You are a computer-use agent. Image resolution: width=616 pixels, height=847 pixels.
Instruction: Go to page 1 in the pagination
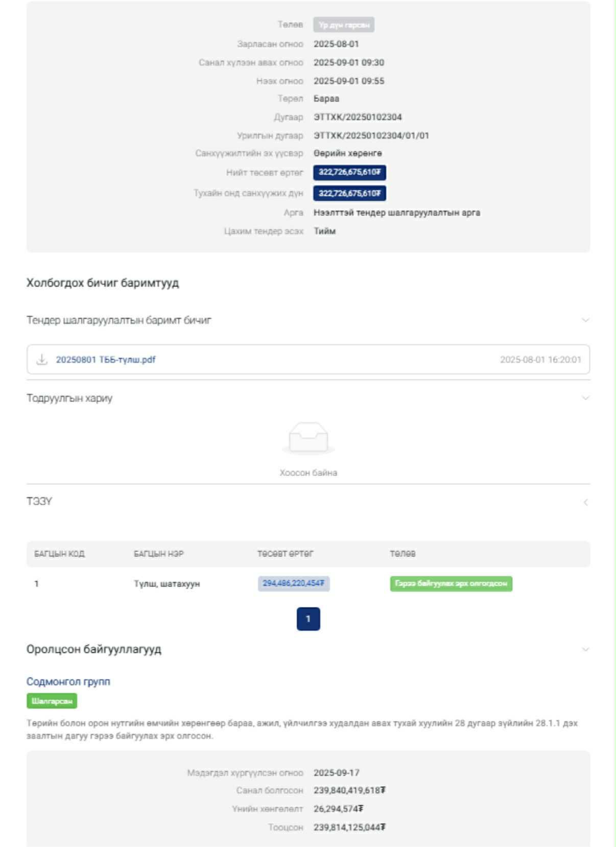[x=308, y=619]
